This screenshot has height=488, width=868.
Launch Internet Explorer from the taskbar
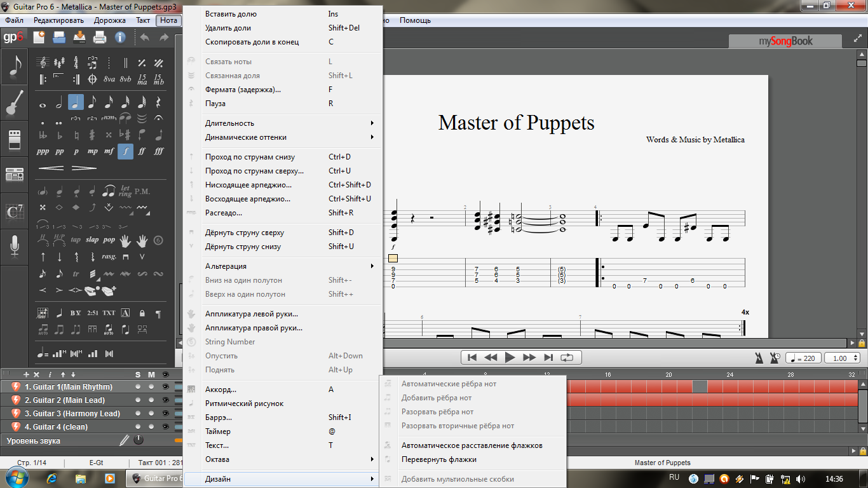point(52,478)
